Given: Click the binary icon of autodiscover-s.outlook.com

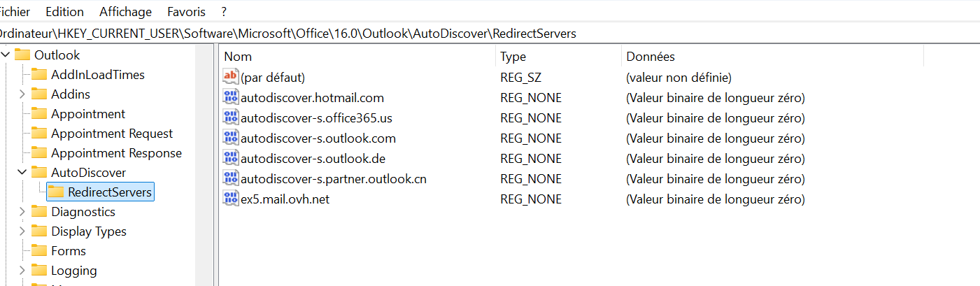Looking at the screenshot, I should pyautogui.click(x=230, y=138).
